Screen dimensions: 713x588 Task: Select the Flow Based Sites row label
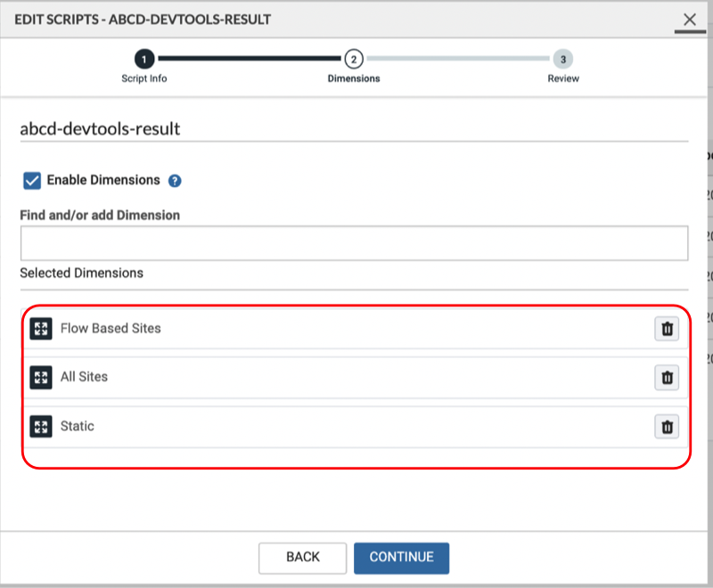coord(111,329)
